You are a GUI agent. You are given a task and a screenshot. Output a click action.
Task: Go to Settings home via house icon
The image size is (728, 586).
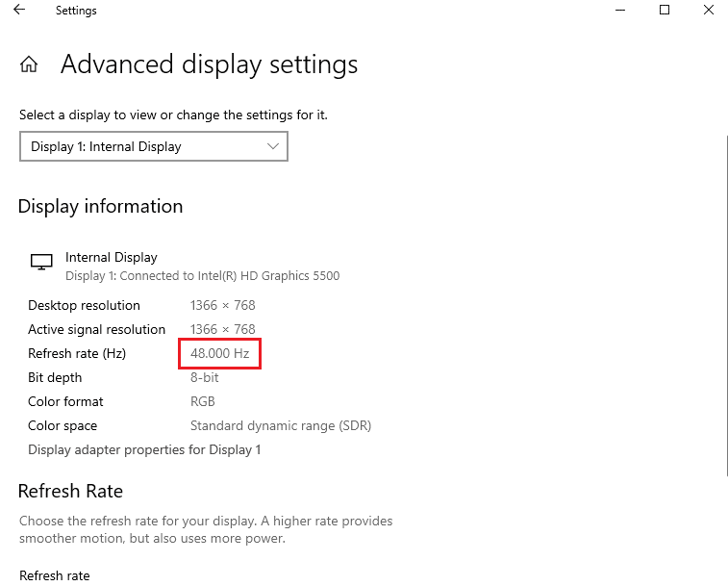tap(29, 65)
